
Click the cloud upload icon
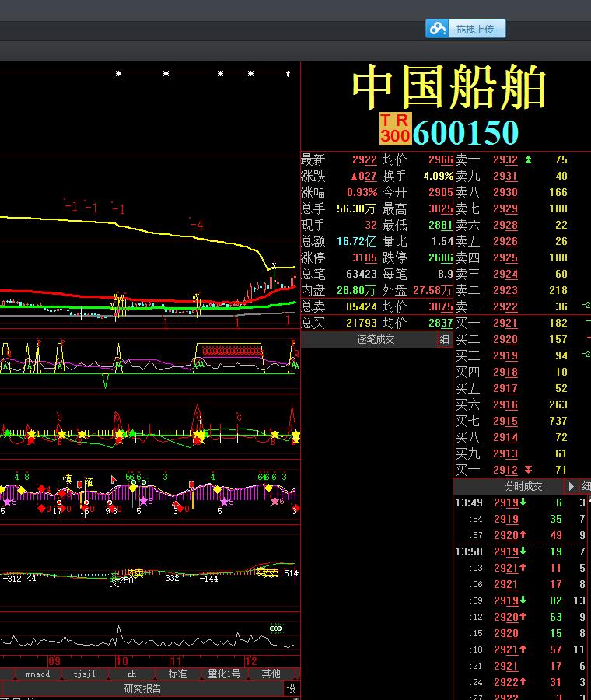(x=437, y=29)
